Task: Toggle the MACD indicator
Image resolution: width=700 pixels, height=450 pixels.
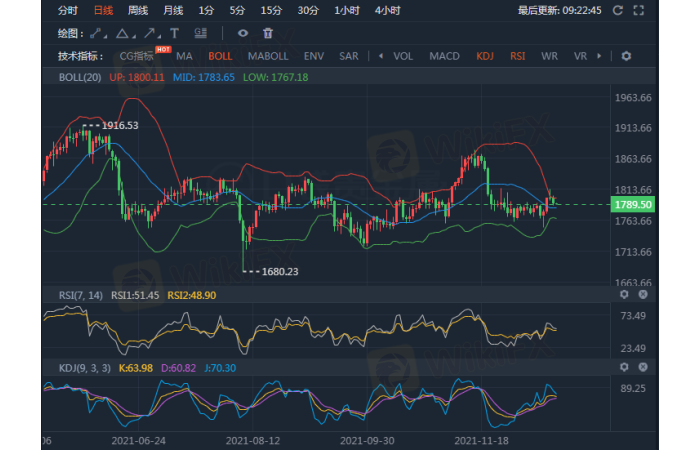Action: click(x=444, y=56)
